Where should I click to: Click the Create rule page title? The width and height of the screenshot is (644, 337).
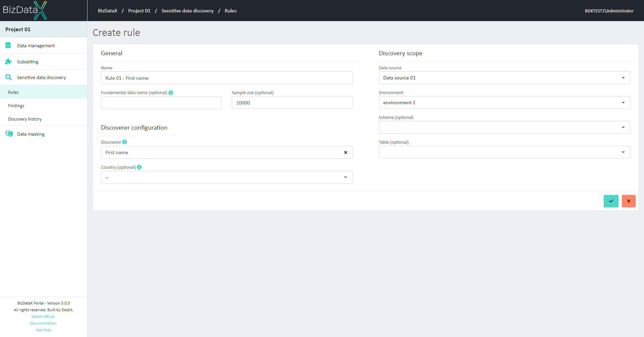coord(116,32)
